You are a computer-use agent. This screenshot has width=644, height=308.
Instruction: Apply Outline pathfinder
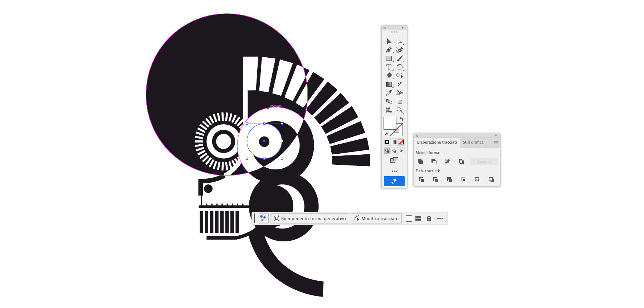(x=478, y=180)
